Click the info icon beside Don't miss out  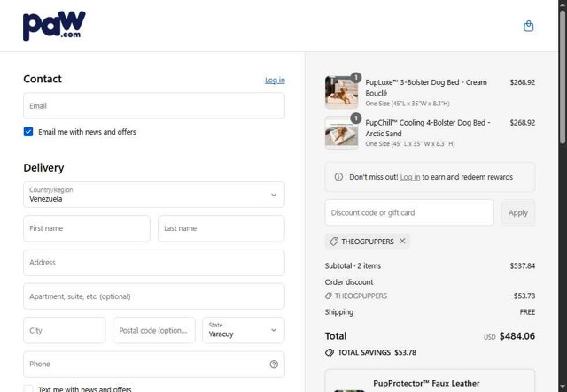coord(338,177)
